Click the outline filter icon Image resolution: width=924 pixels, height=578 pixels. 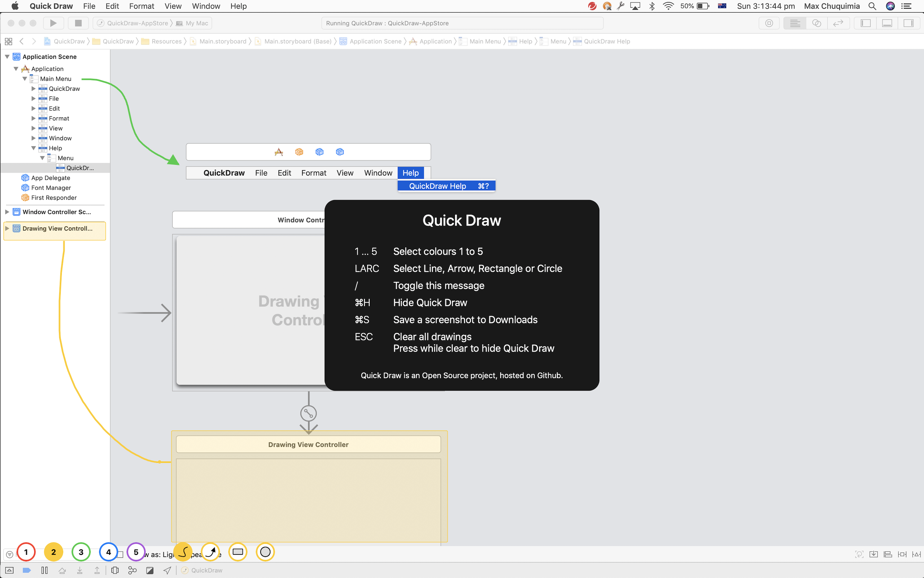click(9, 554)
